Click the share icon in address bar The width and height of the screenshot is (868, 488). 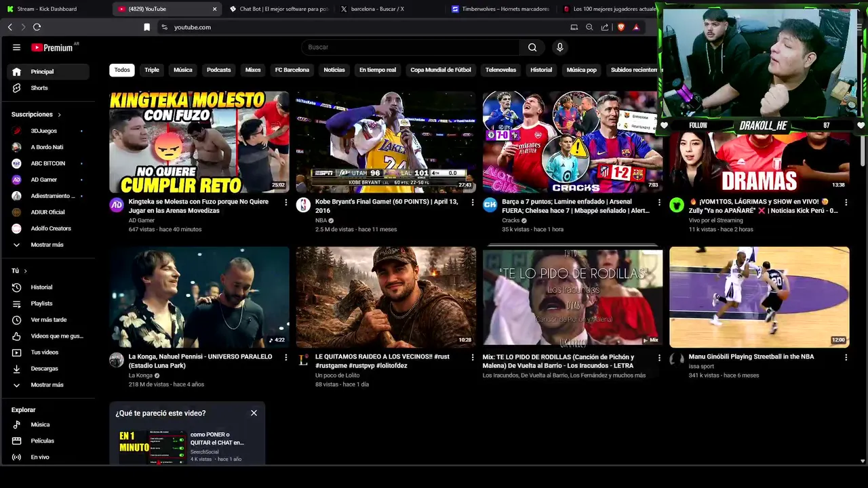coord(604,27)
